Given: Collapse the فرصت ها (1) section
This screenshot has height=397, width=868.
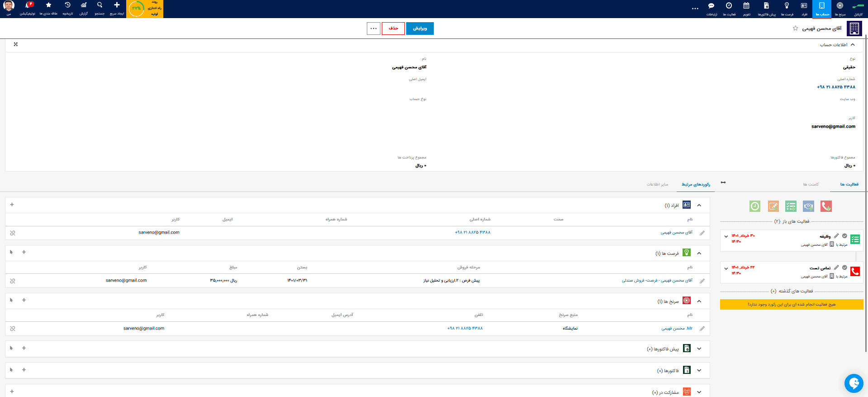Looking at the screenshot, I should click(x=699, y=254).
